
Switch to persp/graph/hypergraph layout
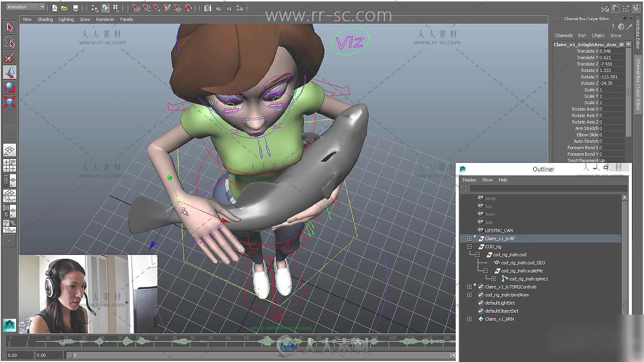(x=10, y=226)
